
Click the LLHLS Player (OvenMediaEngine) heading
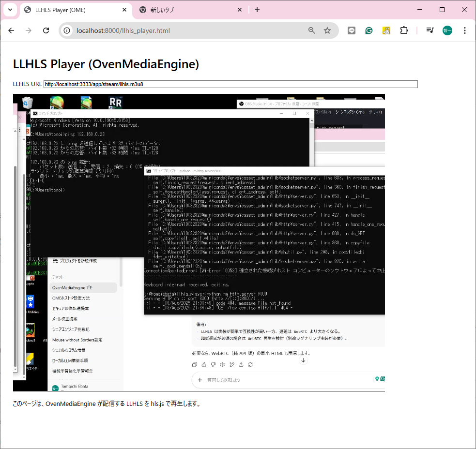click(x=106, y=64)
